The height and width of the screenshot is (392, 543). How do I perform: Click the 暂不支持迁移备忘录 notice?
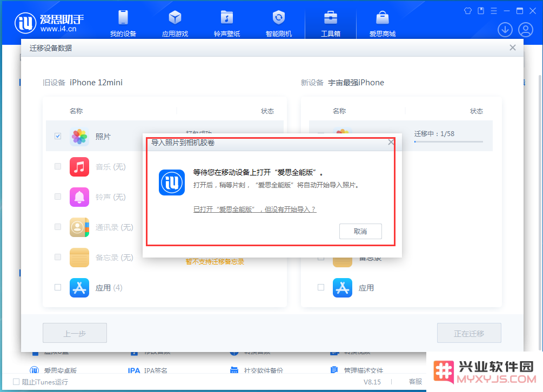214,262
